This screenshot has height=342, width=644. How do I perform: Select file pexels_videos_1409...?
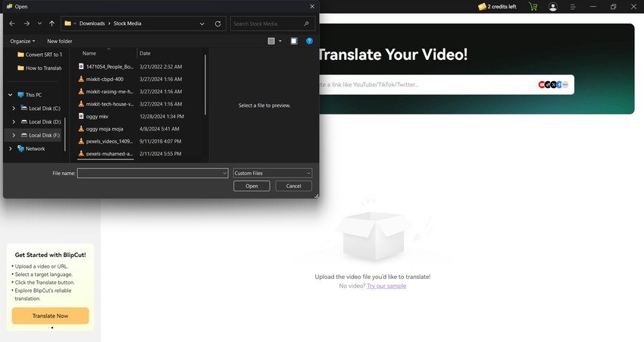click(109, 141)
